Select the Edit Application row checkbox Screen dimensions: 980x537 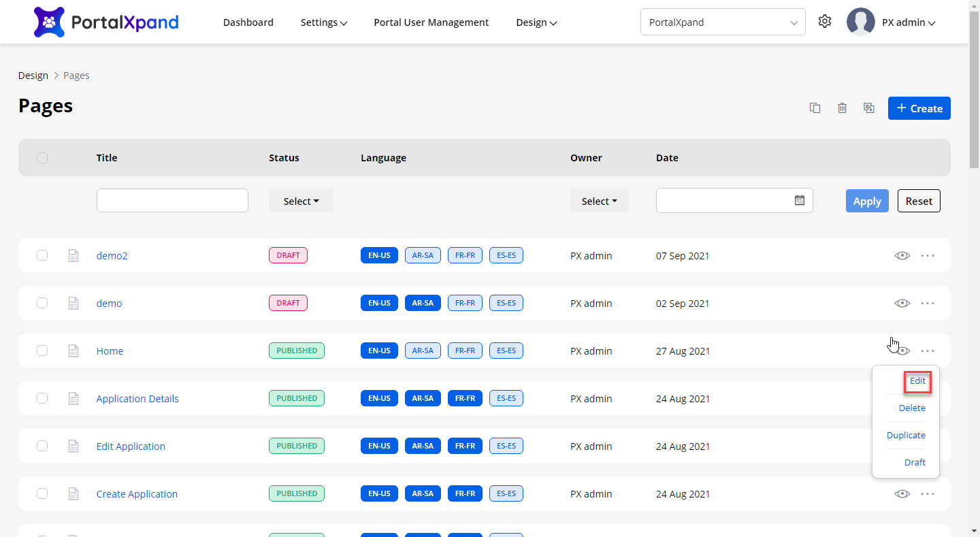(42, 446)
